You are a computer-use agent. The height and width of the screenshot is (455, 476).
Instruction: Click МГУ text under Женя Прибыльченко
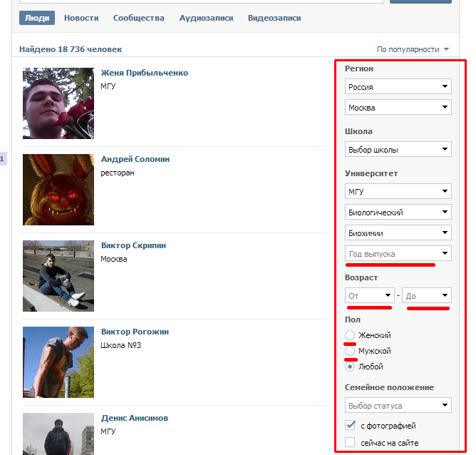click(x=108, y=86)
